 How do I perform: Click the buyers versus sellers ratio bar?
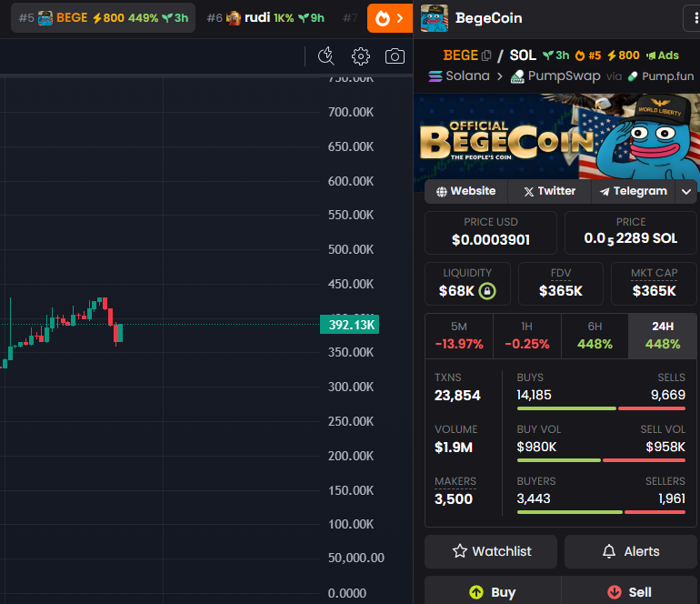coord(601,512)
